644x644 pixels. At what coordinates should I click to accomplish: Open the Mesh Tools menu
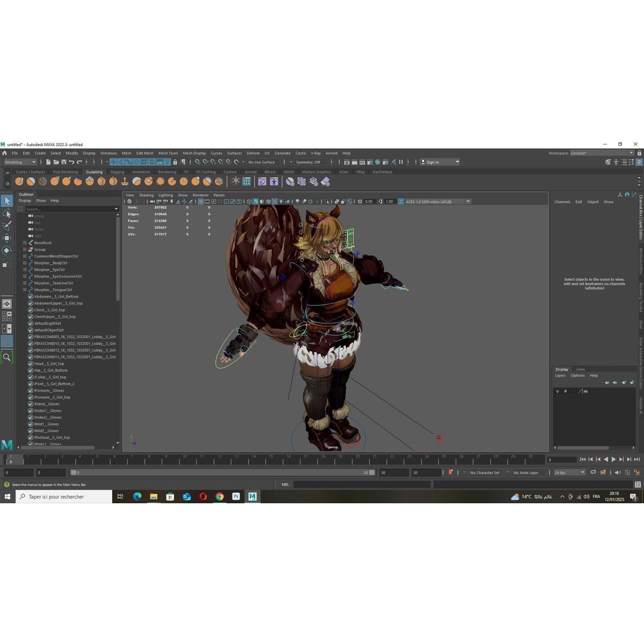(168, 153)
